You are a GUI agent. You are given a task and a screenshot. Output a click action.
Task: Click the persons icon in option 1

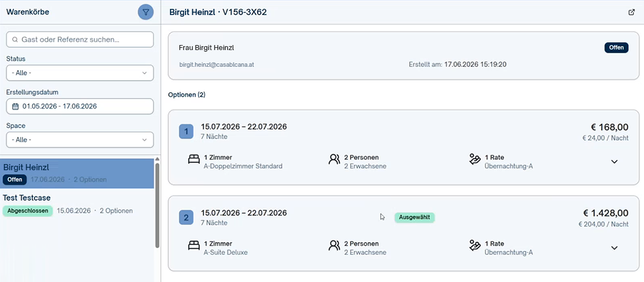(335, 160)
